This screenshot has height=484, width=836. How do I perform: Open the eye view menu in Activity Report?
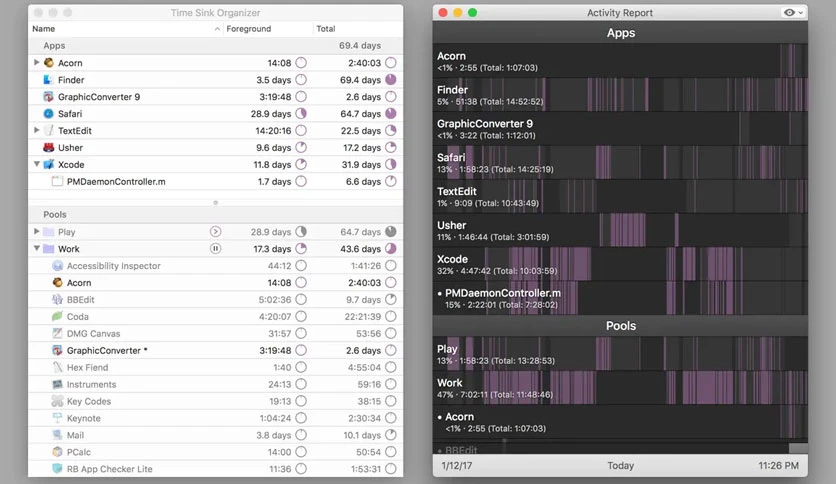(x=793, y=13)
